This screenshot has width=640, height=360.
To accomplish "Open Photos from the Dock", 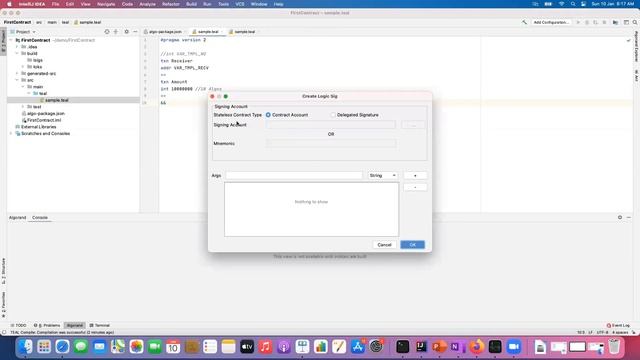I will (136, 347).
